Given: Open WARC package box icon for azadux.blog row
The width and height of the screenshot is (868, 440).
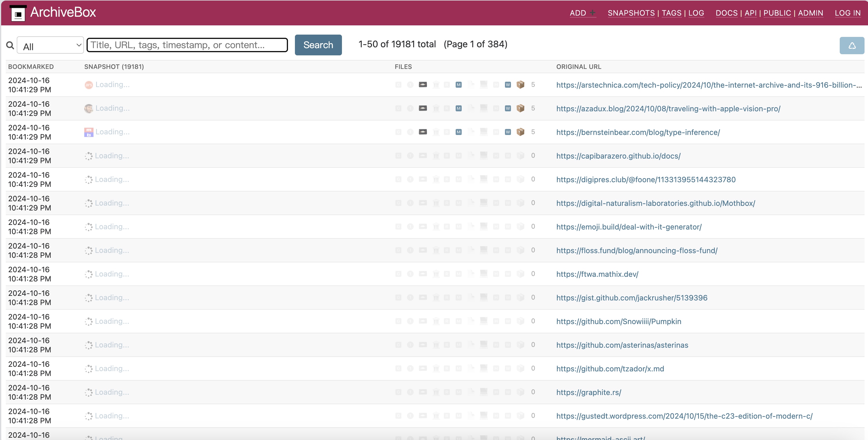Looking at the screenshot, I should click(520, 108).
